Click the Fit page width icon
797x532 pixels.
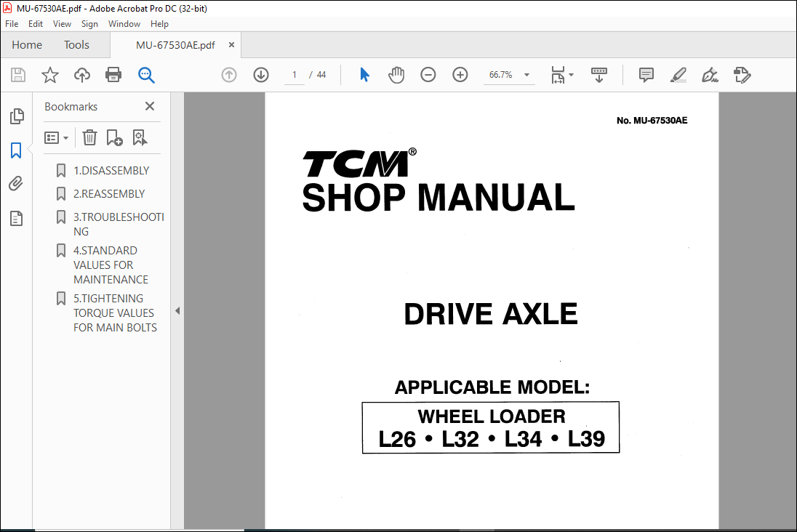(558, 75)
